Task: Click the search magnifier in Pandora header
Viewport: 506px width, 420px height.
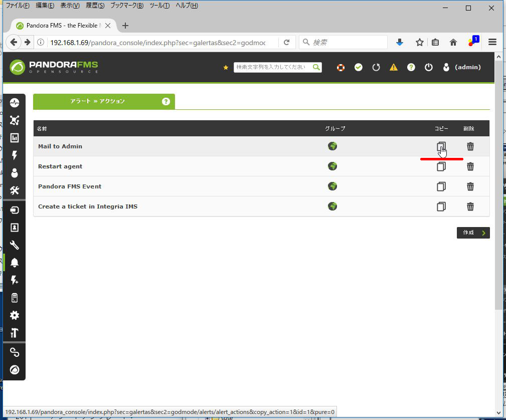Action: pyautogui.click(x=316, y=67)
